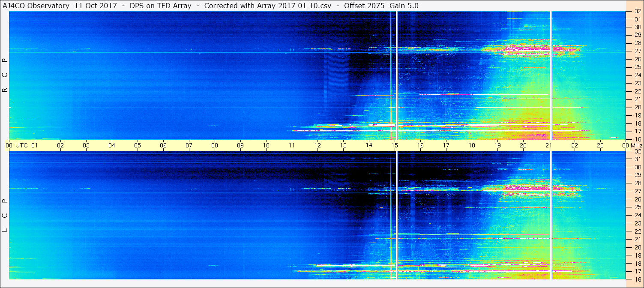Click the 20 MHz label on RCP scale
The height and width of the screenshot is (288, 644).
[x=638, y=107]
